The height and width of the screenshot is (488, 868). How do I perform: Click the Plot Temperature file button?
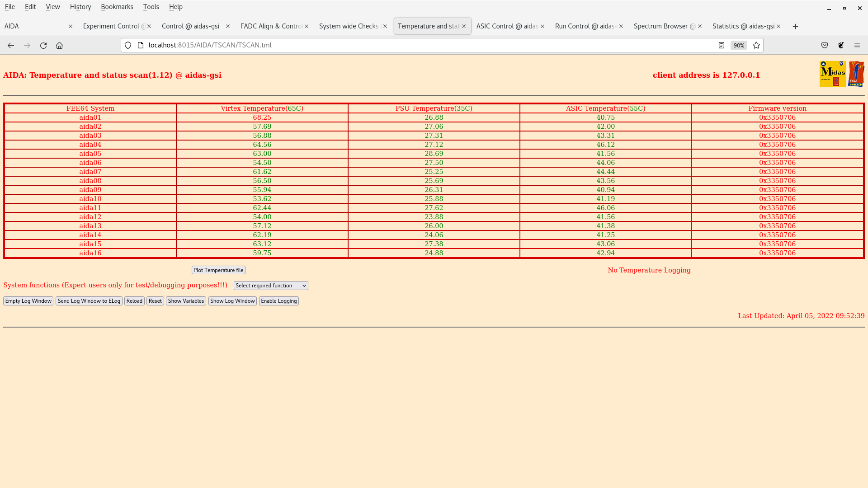(218, 270)
